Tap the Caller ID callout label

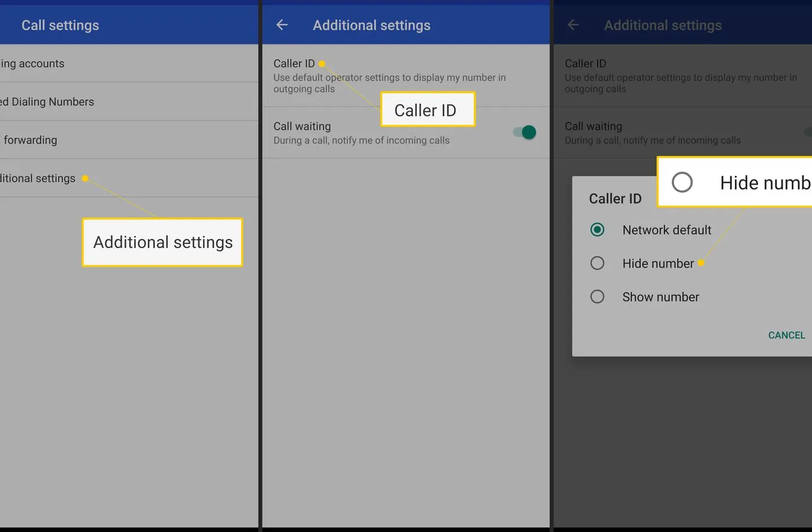click(427, 110)
